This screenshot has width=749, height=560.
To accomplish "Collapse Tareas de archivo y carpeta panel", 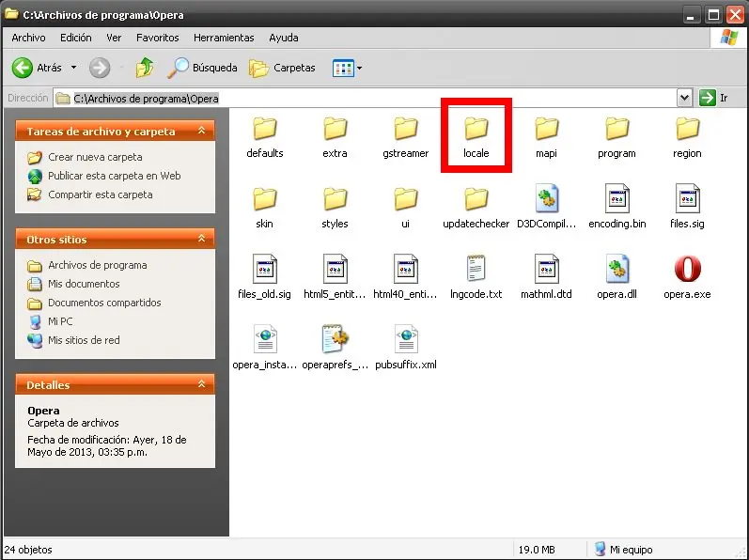I will (201, 131).
